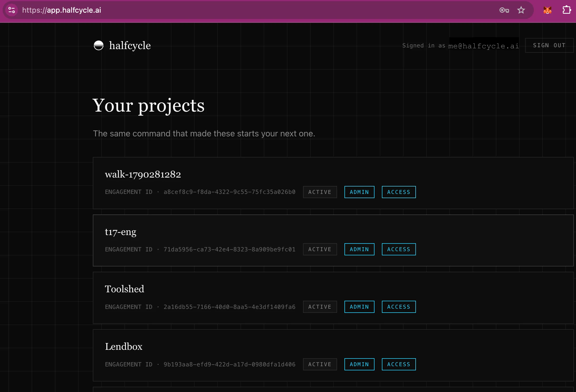Screen dimensions: 576x392
Task: Select engagement ID a8cef8c9-f8da-4322-9c55-75fc35a026b0
Action: (229, 192)
